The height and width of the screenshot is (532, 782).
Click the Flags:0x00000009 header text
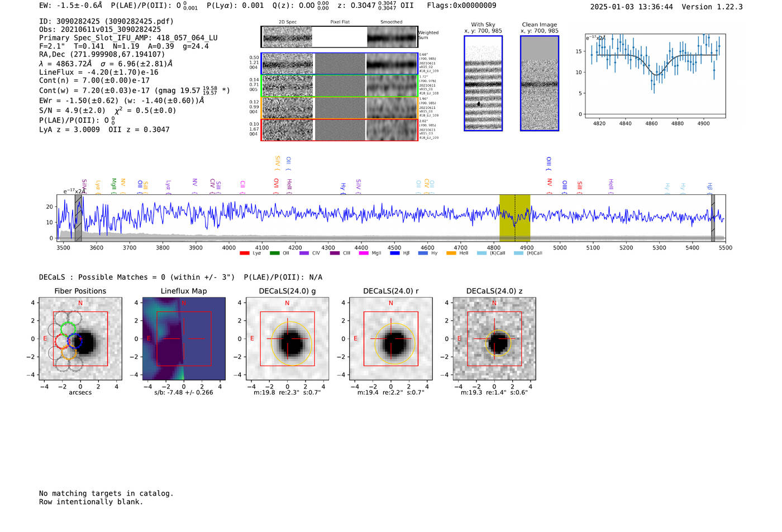pos(461,6)
